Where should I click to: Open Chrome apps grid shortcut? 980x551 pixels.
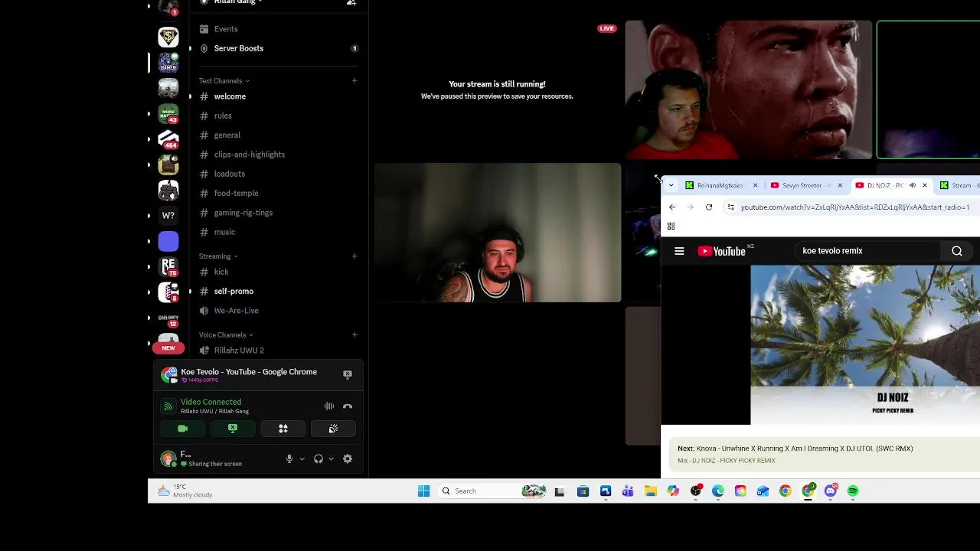671,227
